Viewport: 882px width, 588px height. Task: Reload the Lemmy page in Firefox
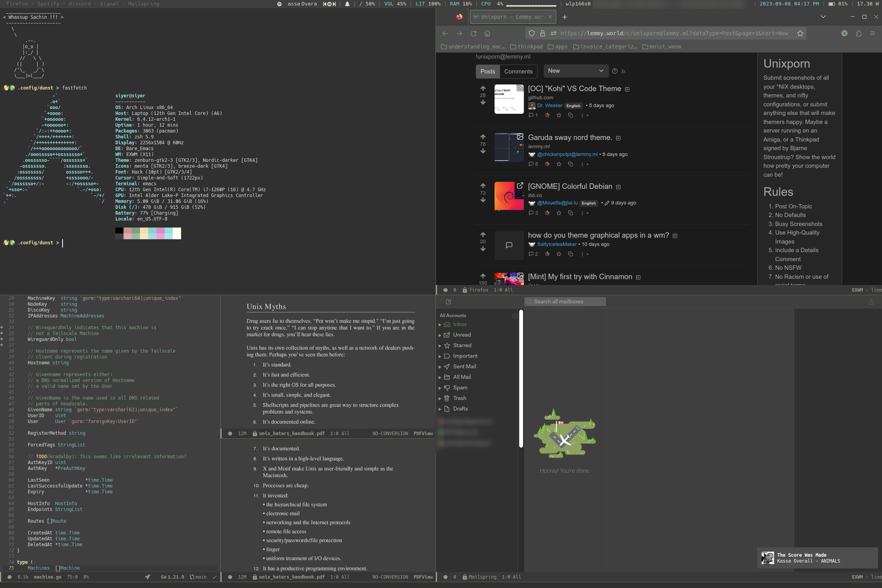tap(473, 34)
